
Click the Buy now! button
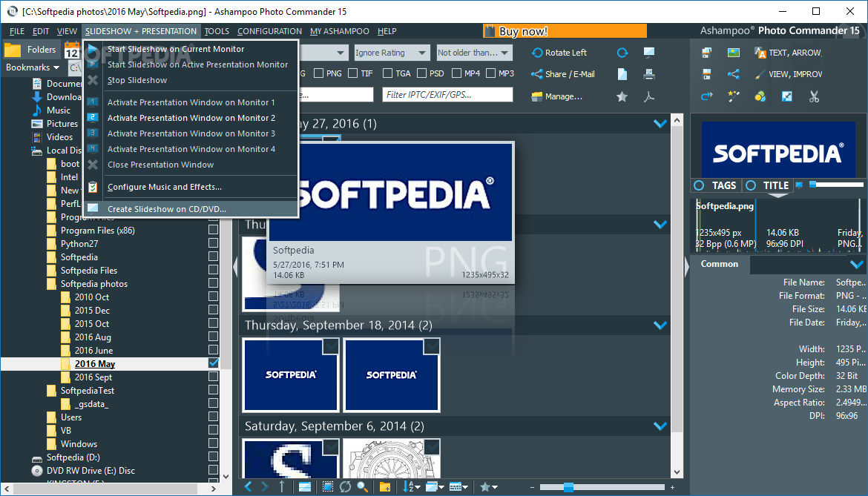click(565, 31)
